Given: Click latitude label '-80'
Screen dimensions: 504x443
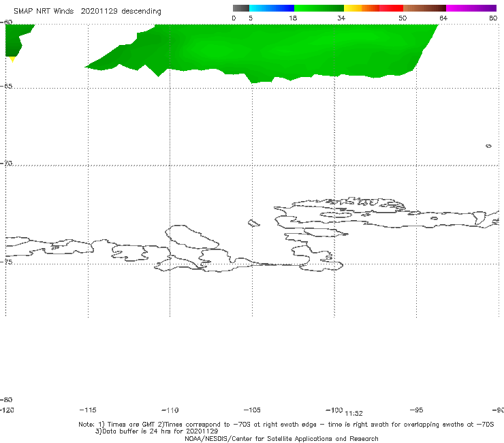Looking at the screenshot, I should [x=6, y=399].
